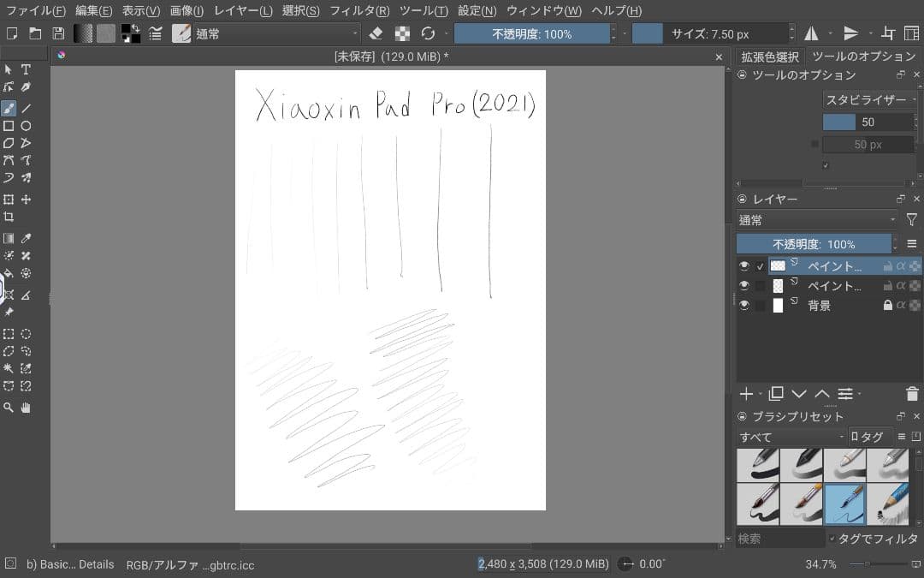Enable the タグでフィルタ checkbox
The height and width of the screenshot is (578, 924).
pos(831,538)
